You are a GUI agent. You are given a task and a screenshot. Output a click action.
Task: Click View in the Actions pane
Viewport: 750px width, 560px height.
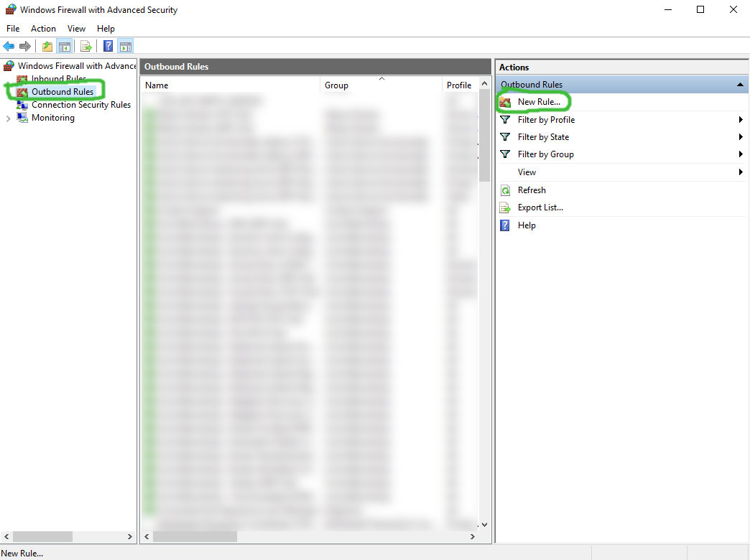(527, 172)
